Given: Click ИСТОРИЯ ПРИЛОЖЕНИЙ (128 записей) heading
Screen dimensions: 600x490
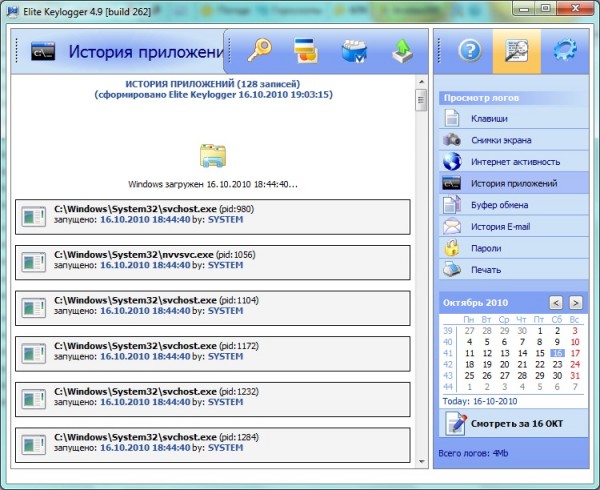Looking at the screenshot, I should click(x=213, y=84).
